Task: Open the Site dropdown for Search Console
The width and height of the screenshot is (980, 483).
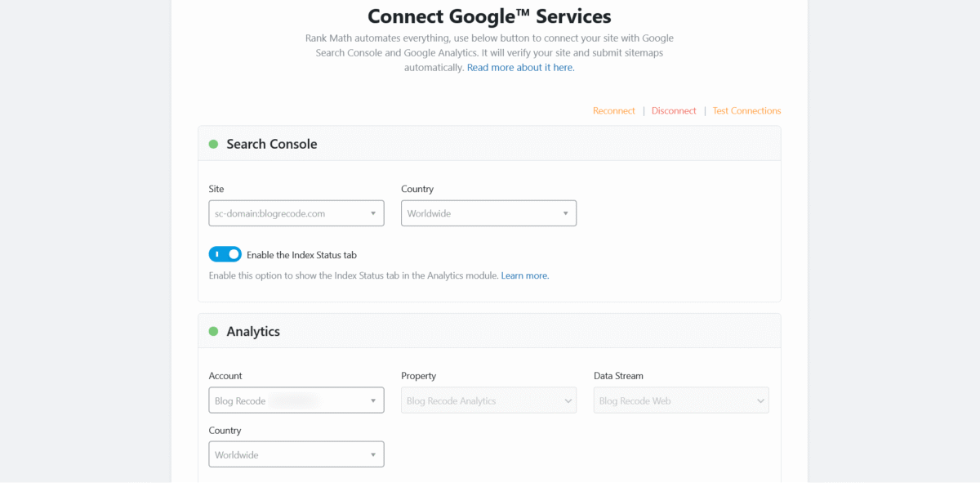Action: (x=296, y=213)
